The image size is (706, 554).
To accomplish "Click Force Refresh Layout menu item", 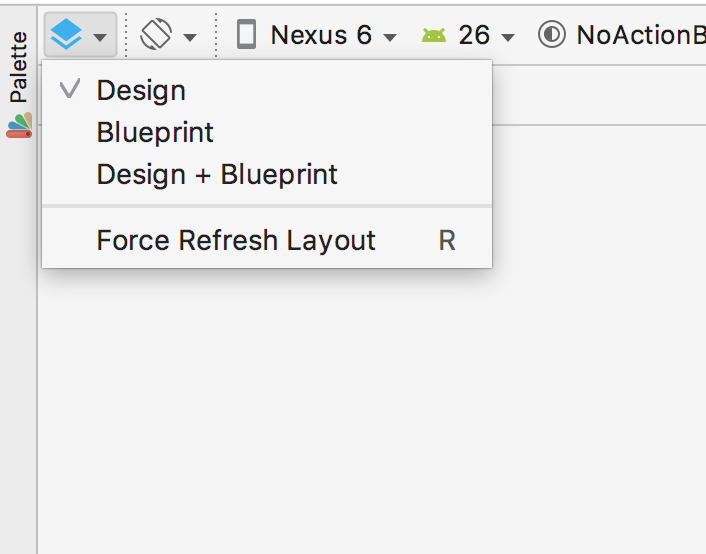I will click(267, 240).
